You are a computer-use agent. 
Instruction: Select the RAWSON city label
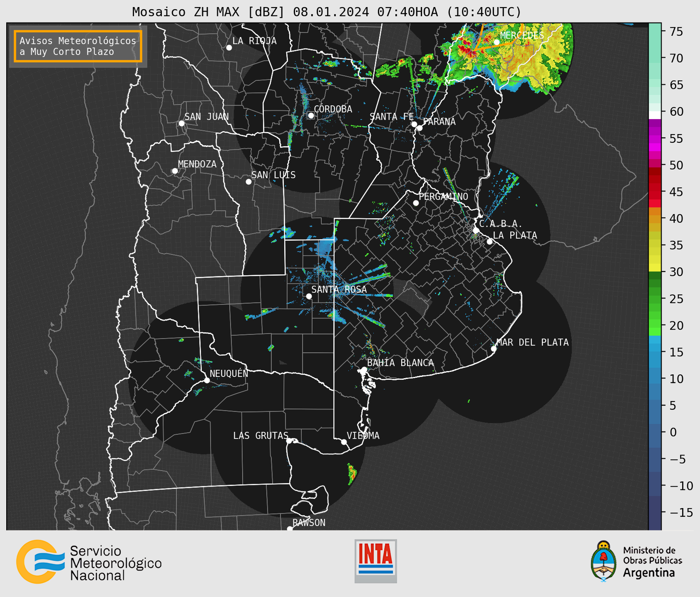[309, 523]
